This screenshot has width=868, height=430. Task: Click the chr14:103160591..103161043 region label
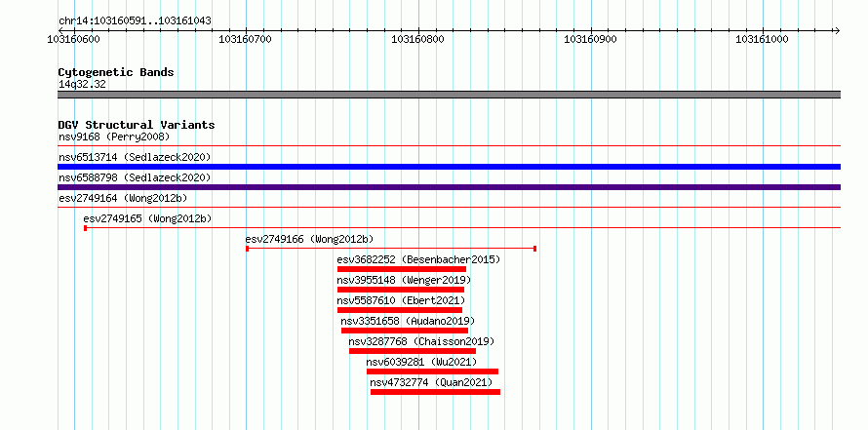tap(135, 21)
